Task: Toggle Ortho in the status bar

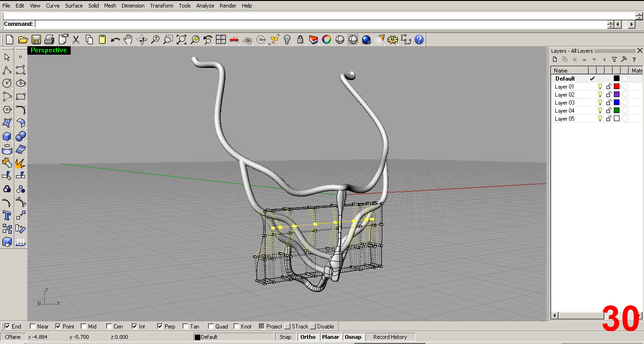Action: [x=308, y=337]
